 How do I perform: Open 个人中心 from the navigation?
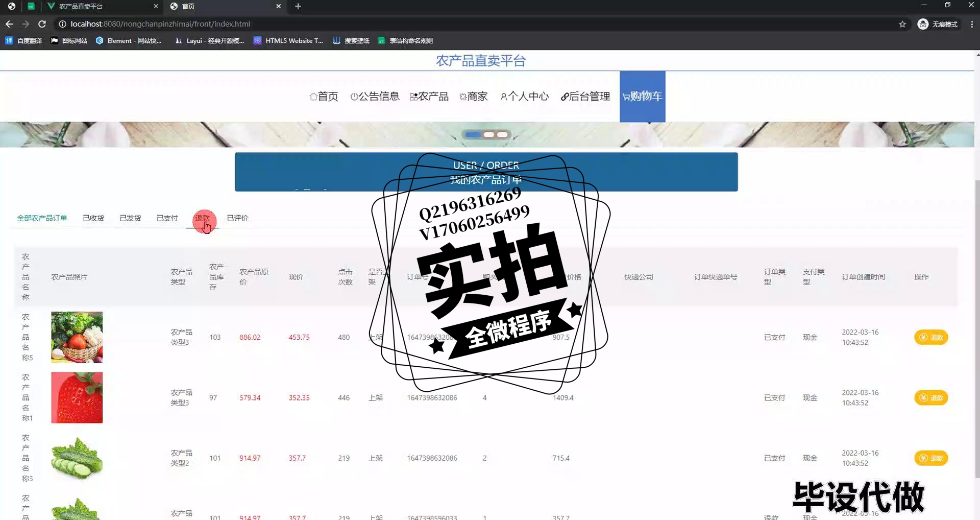pyautogui.click(x=524, y=97)
